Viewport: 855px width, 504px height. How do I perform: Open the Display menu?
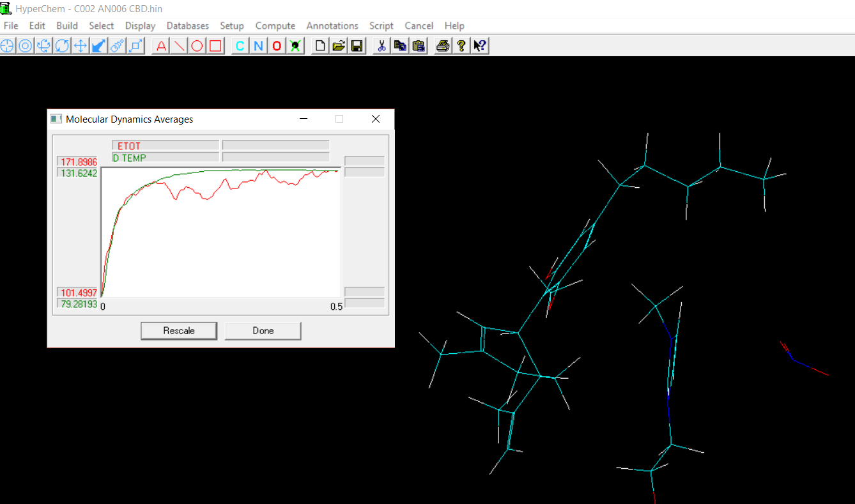[141, 26]
